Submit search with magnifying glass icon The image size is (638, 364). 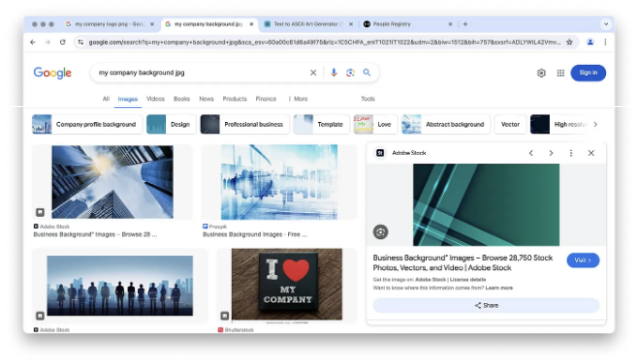coord(367,73)
